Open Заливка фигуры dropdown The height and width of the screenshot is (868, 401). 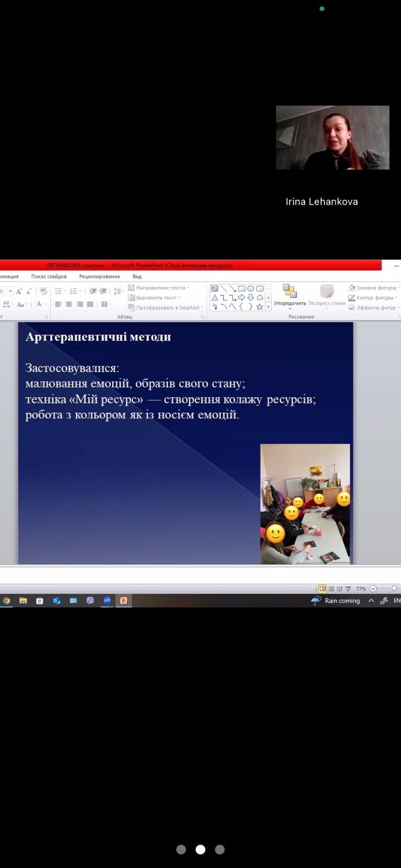click(x=375, y=288)
